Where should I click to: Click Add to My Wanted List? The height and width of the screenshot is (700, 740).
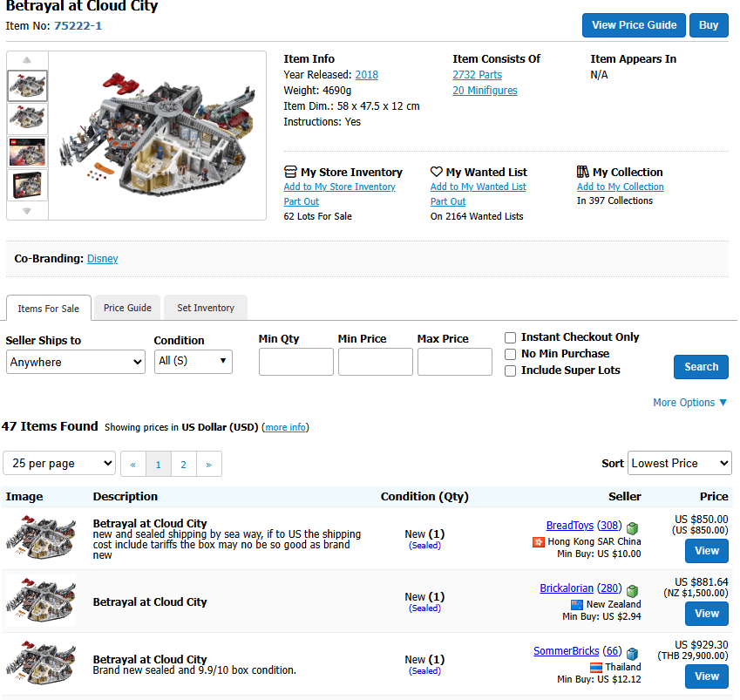478,187
